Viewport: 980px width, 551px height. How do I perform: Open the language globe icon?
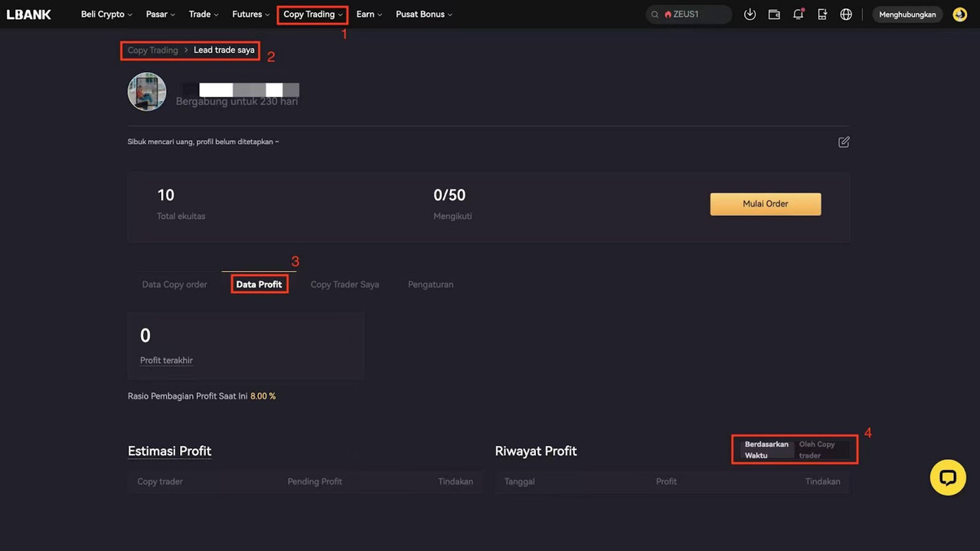pos(846,15)
